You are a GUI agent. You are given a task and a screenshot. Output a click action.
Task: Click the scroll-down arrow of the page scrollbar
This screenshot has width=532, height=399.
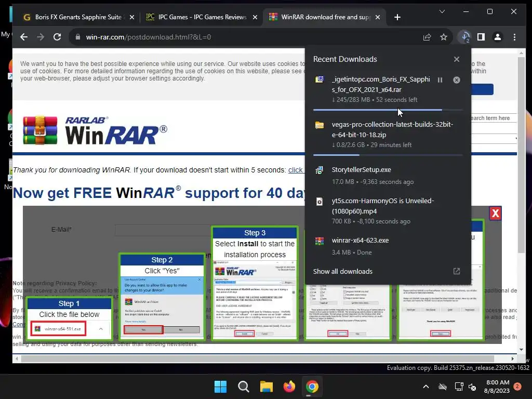(522, 350)
